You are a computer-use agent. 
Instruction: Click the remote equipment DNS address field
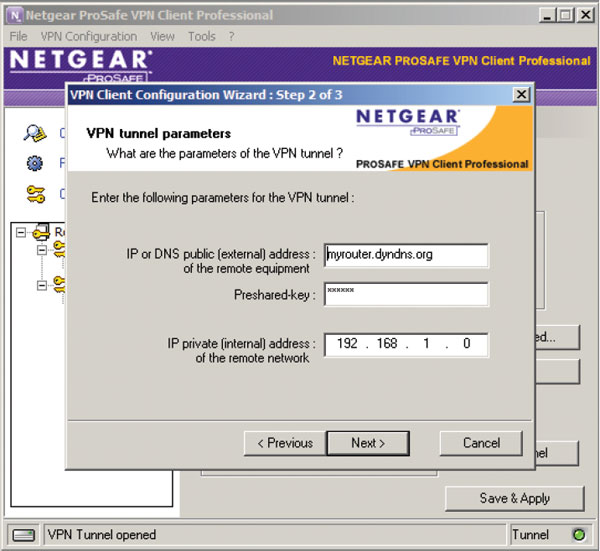click(x=406, y=255)
